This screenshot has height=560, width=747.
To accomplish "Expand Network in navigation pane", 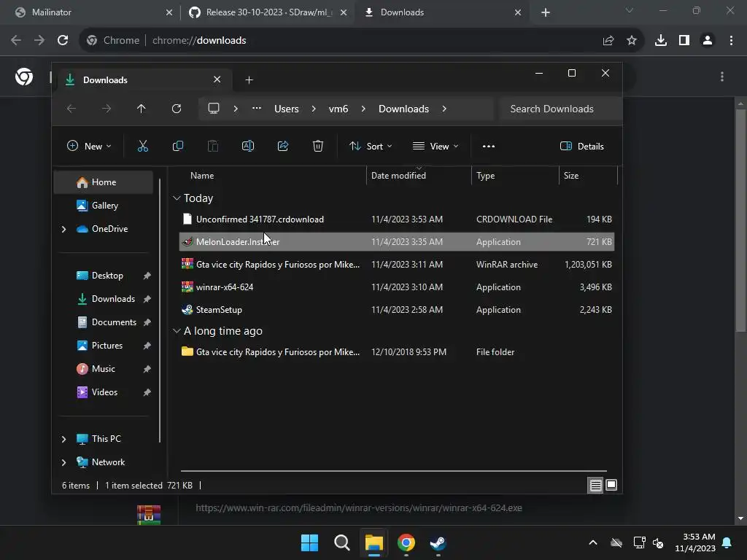I will [64, 462].
